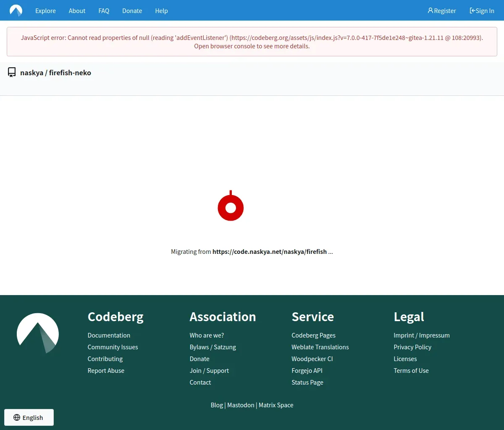The height and width of the screenshot is (430, 504).
Task: Open the Blog link in the footer
Action: pyautogui.click(x=217, y=405)
